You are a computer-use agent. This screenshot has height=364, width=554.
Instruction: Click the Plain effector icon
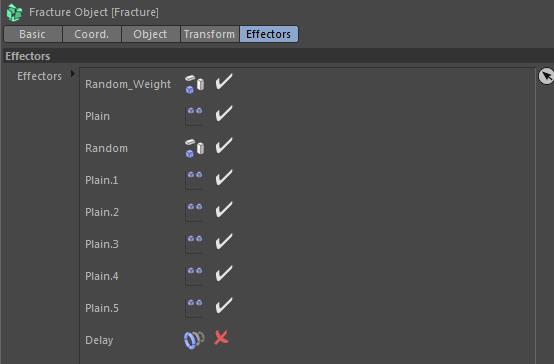(195, 116)
